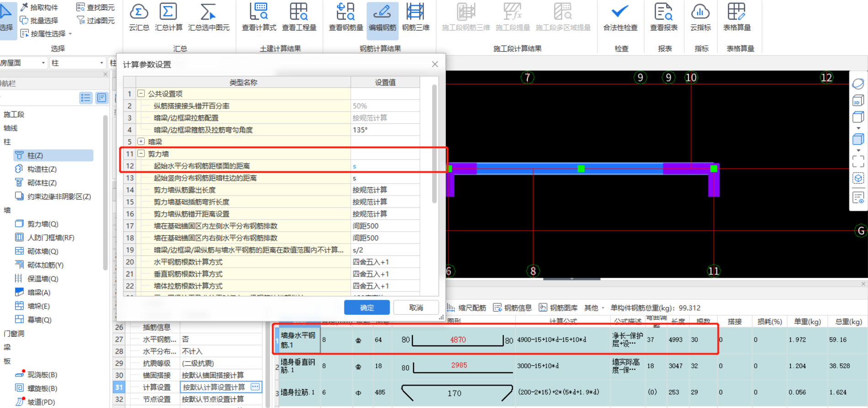Collapse the 公共设置项 group

click(141, 94)
